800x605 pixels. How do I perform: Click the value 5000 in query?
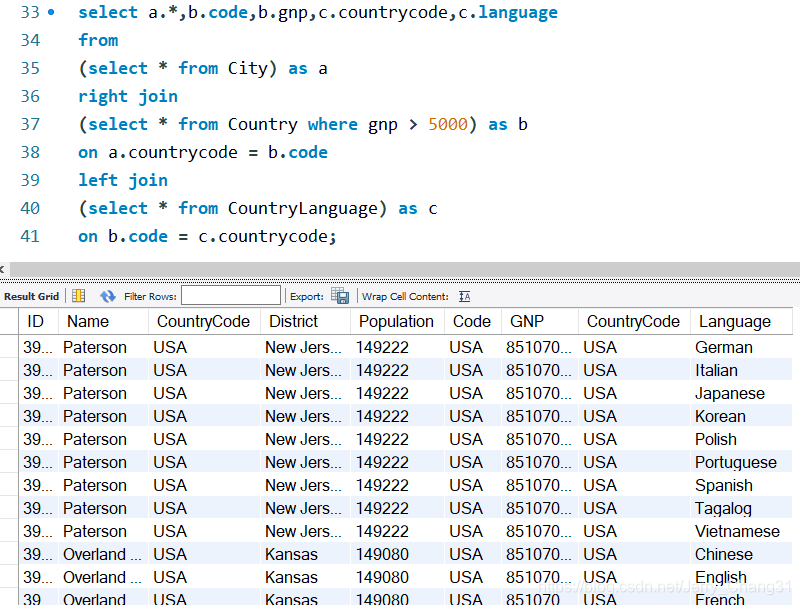[447, 124]
